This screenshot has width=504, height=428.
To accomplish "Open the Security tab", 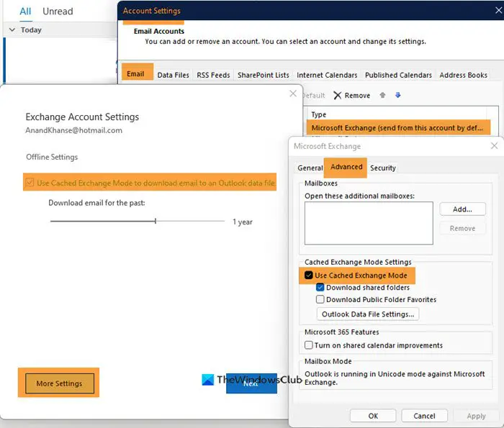I will click(382, 168).
